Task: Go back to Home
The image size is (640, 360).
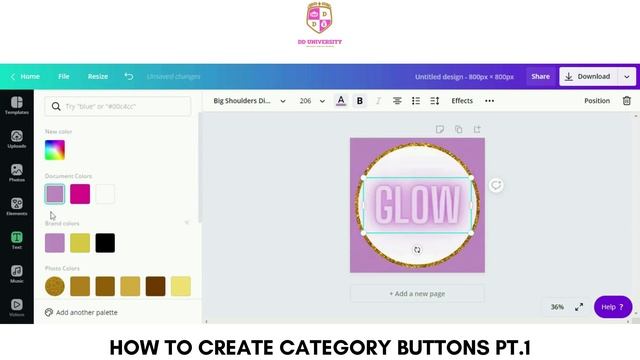Action: tap(25, 76)
